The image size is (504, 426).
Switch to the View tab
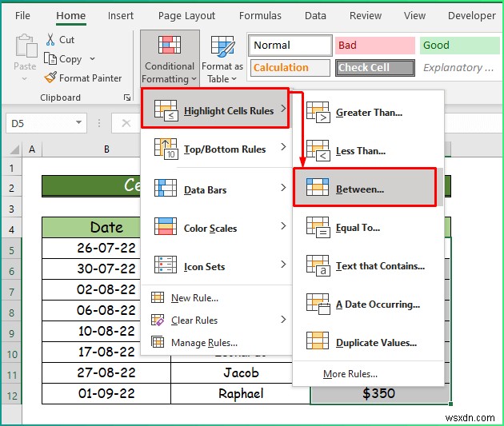click(414, 15)
